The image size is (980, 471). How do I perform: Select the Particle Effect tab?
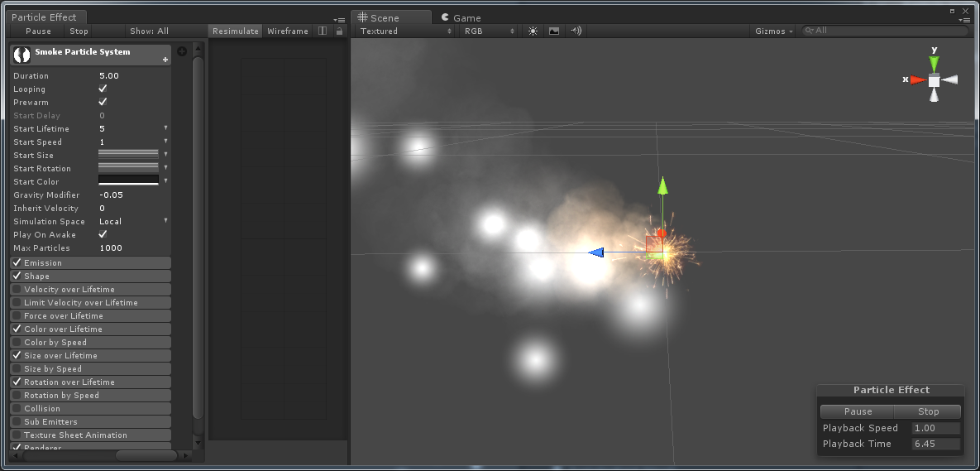pos(45,17)
